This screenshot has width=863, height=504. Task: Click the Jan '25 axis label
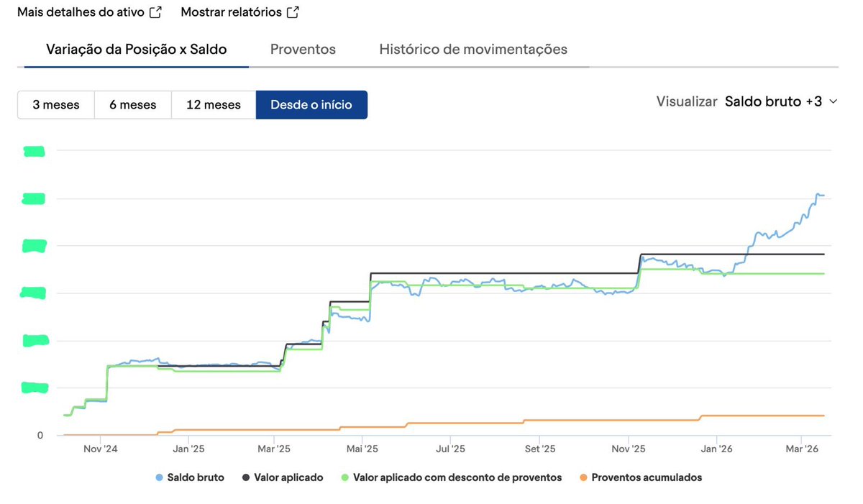coord(188,449)
